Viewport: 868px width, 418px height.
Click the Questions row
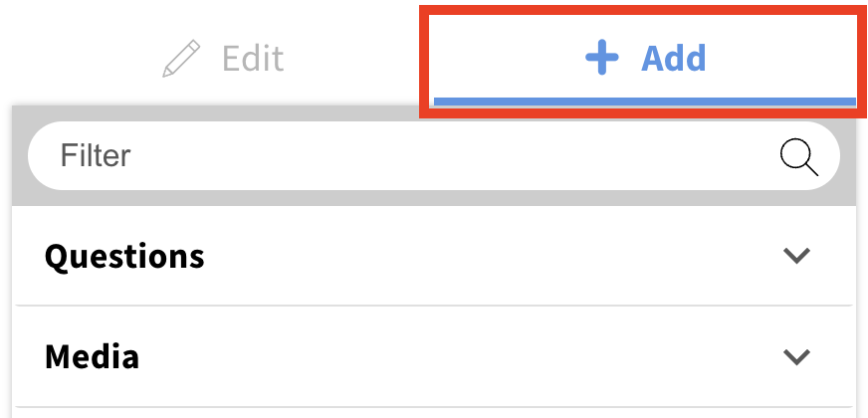coord(433,255)
